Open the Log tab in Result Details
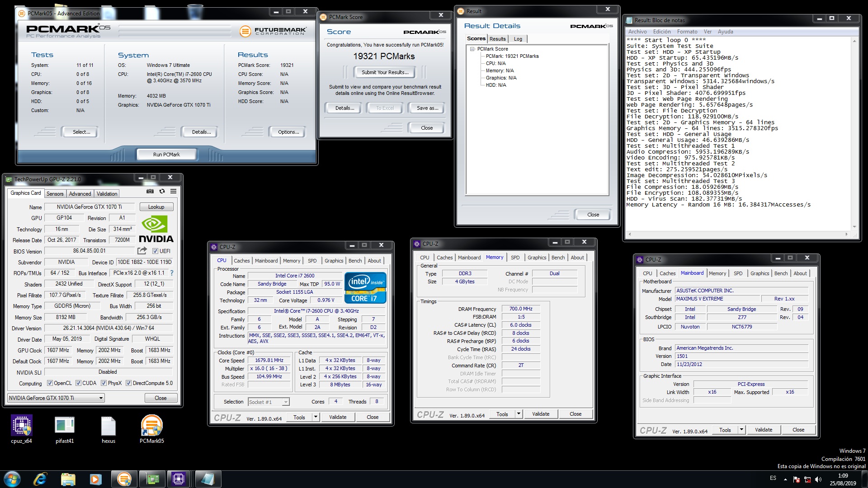 click(518, 39)
